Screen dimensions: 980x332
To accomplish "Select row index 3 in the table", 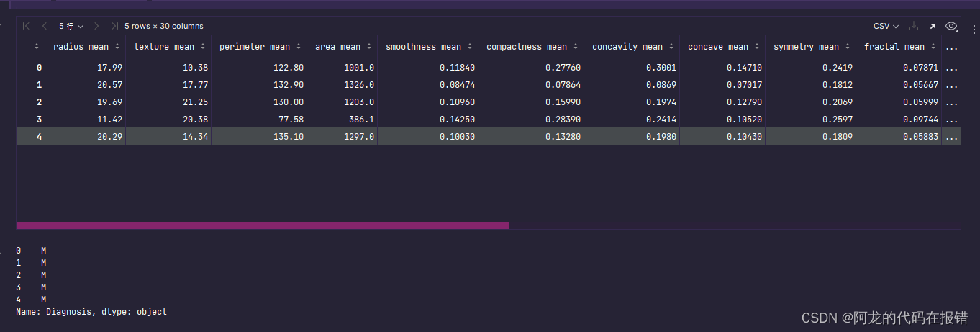I will point(39,119).
